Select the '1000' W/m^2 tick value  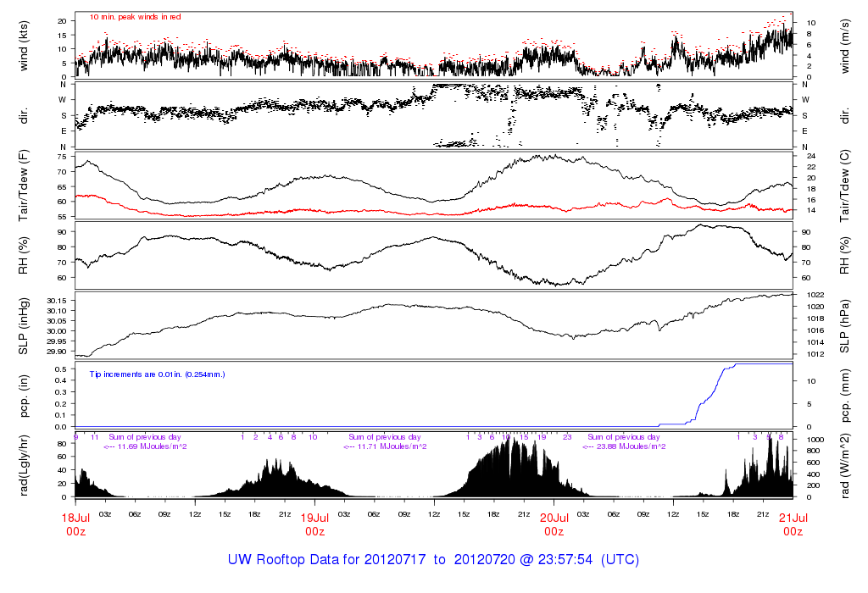pyautogui.click(x=816, y=440)
